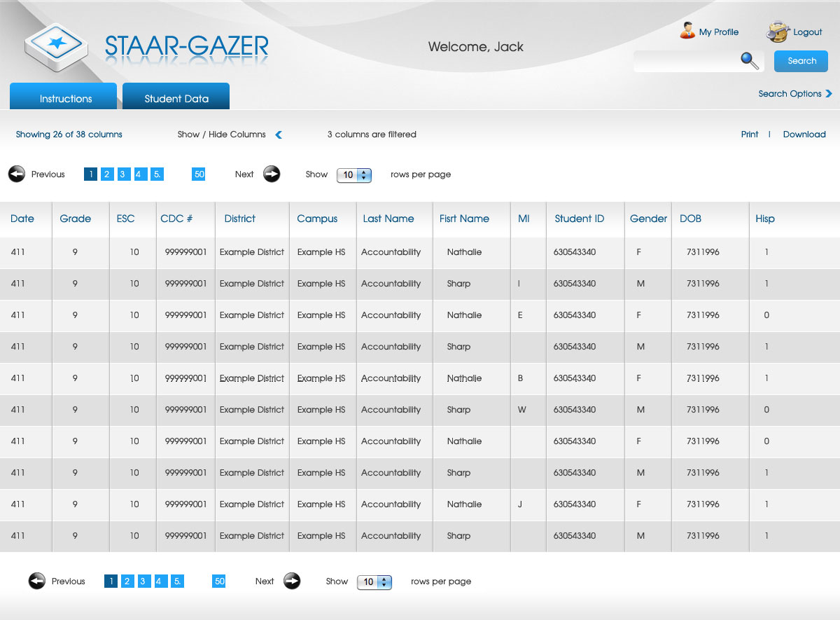Click the Print link
This screenshot has height=620, width=840.
pos(750,135)
